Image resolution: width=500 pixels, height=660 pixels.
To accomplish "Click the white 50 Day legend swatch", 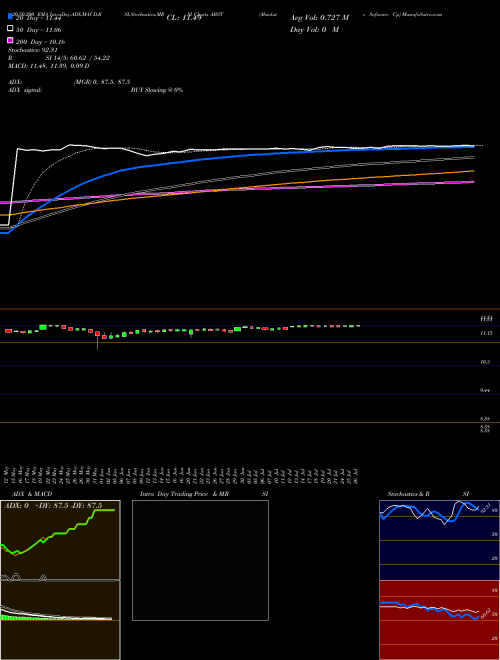I will 11,29.
